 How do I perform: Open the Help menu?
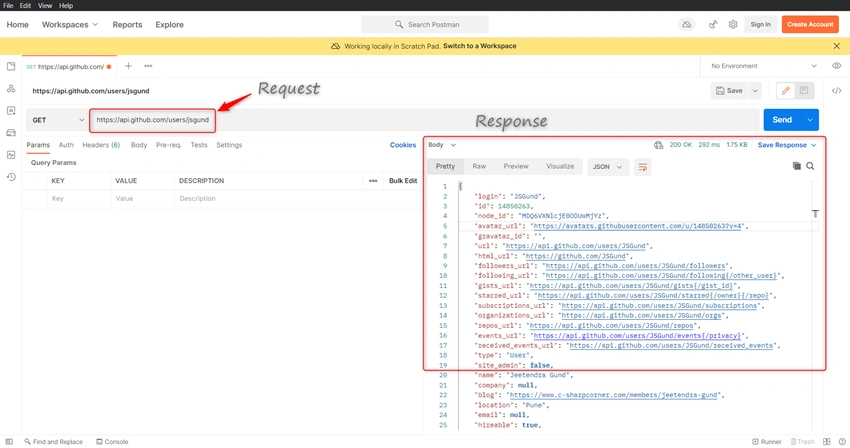[x=66, y=5]
